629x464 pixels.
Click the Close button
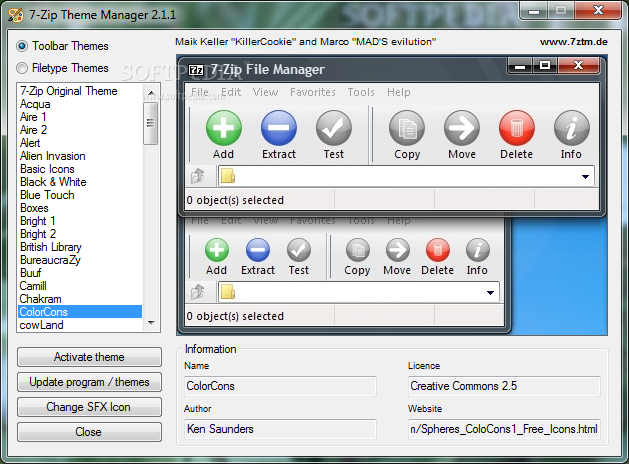point(89,432)
